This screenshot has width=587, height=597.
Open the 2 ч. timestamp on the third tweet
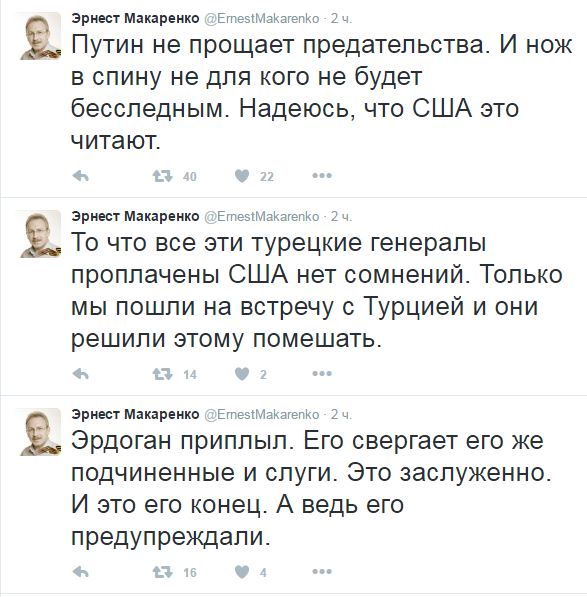pyautogui.click(x=341, y=414)
